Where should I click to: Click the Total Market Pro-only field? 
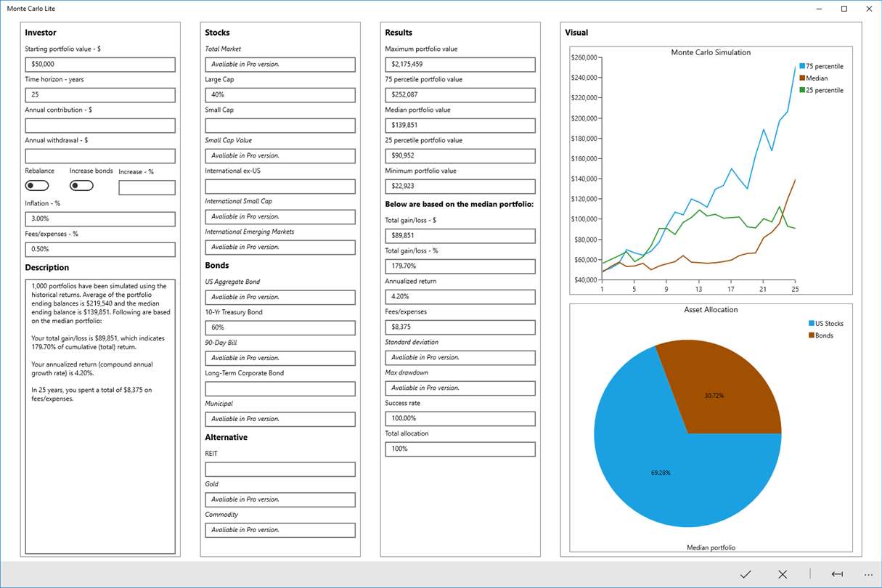tap(280, 65)
